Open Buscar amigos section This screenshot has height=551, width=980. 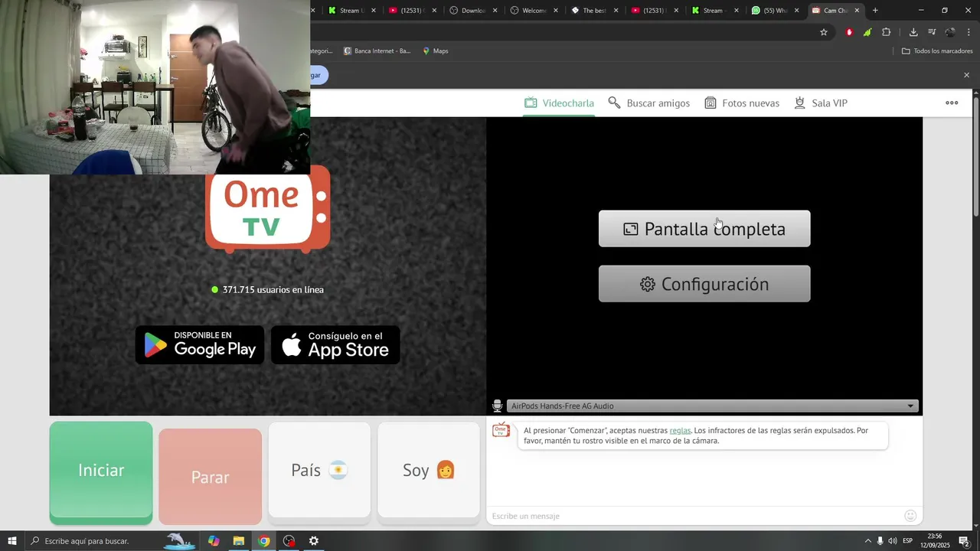[648, 103]
